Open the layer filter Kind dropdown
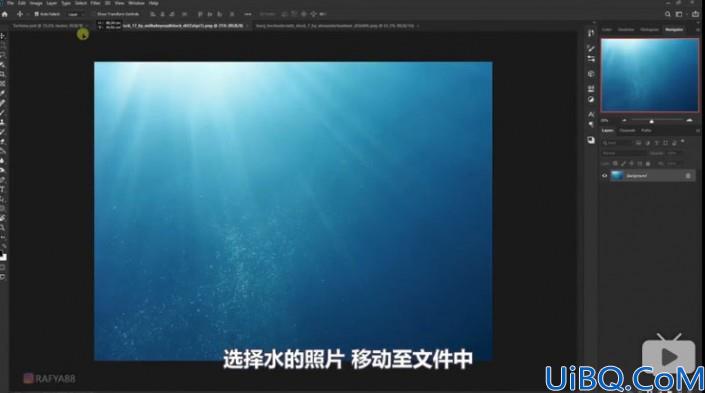The width and height of the screenshot is (705, 393). (617, 143)
